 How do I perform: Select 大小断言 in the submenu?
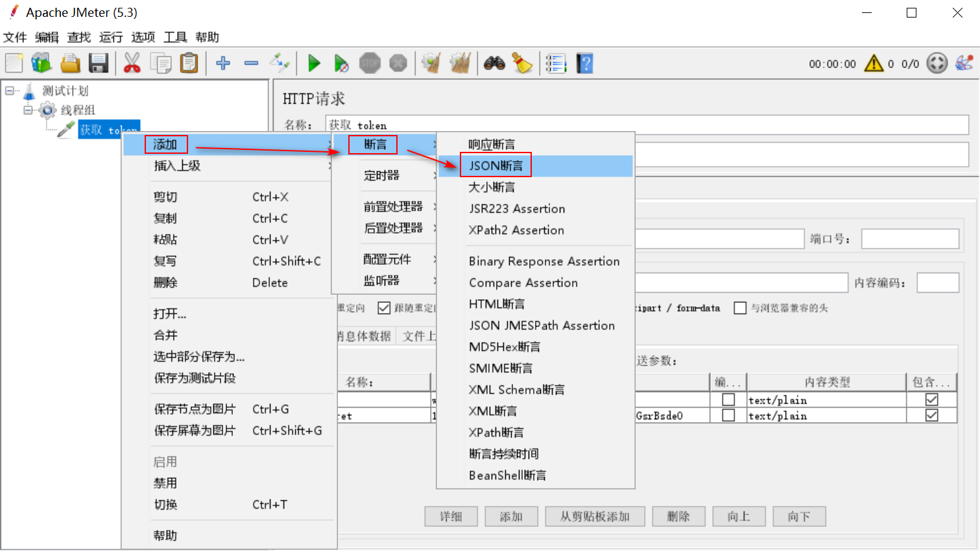535,187
